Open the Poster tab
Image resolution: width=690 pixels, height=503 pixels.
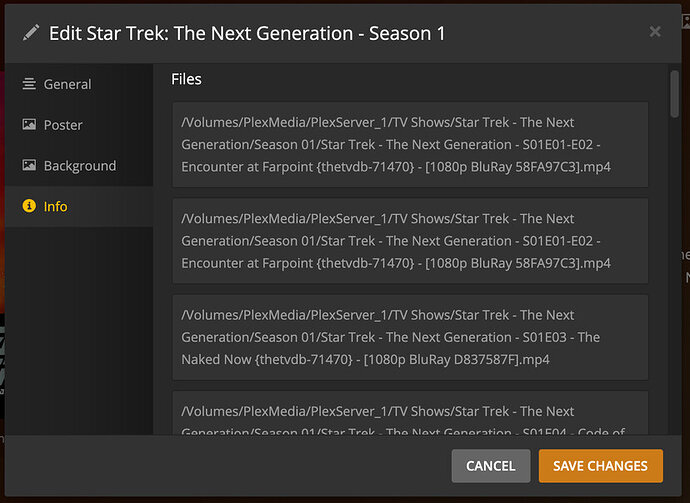coord(63,126)
